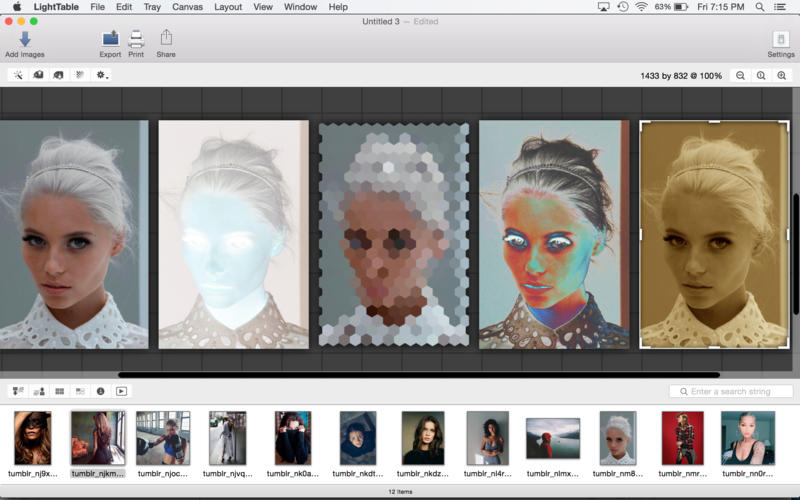Click the Add Images toolbar icon
This screenshot has height=500, width=800.
(x=24, y=39)
